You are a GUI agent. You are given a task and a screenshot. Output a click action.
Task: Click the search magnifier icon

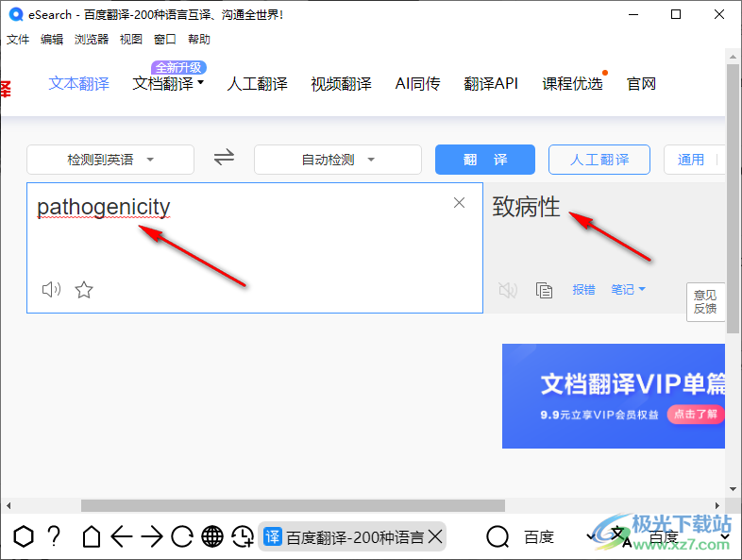coord(497,536)
